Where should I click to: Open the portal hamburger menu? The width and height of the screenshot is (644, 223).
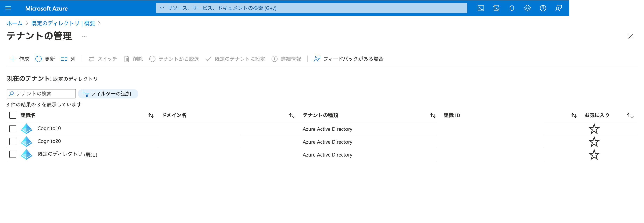click(8, 8)
